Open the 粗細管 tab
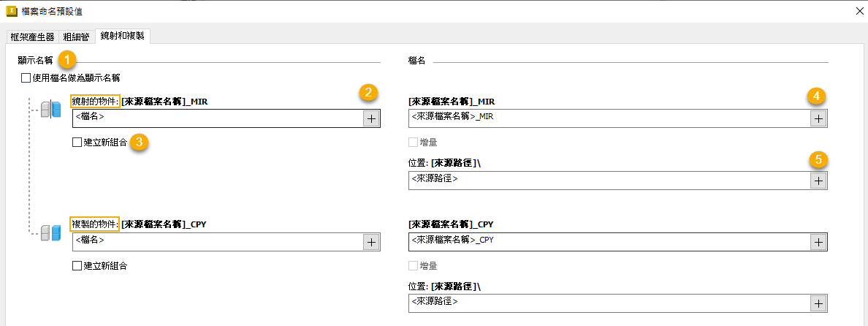 [x=77, y=37]
